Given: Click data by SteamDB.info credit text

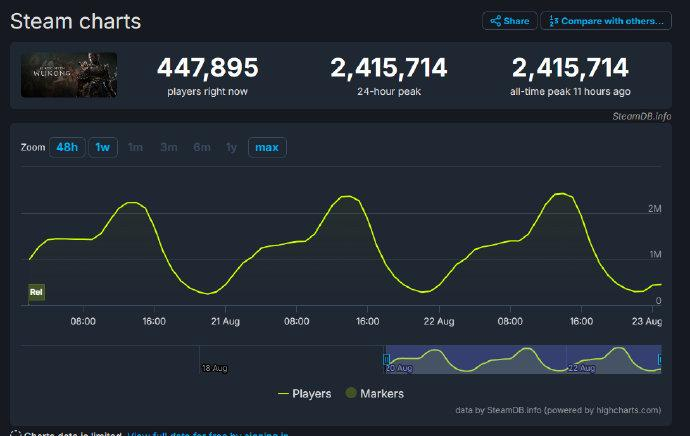Looking at the screenshot, I should (557, 410).
